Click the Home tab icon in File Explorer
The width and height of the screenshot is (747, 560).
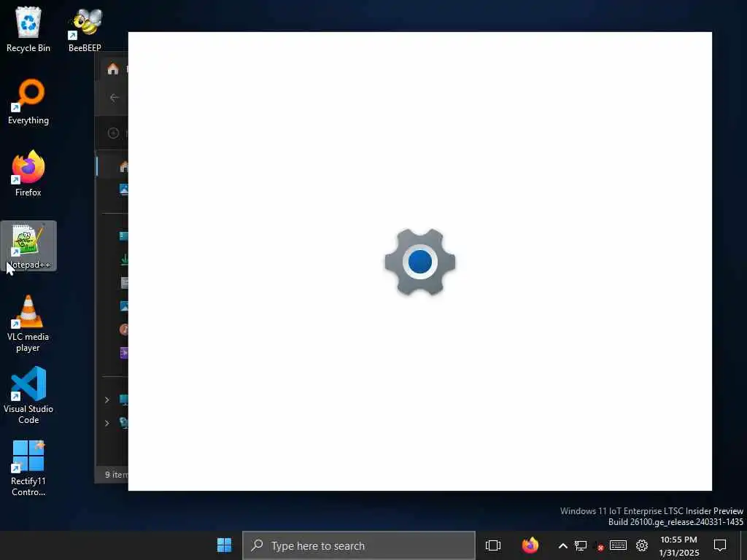pos(113,69)
